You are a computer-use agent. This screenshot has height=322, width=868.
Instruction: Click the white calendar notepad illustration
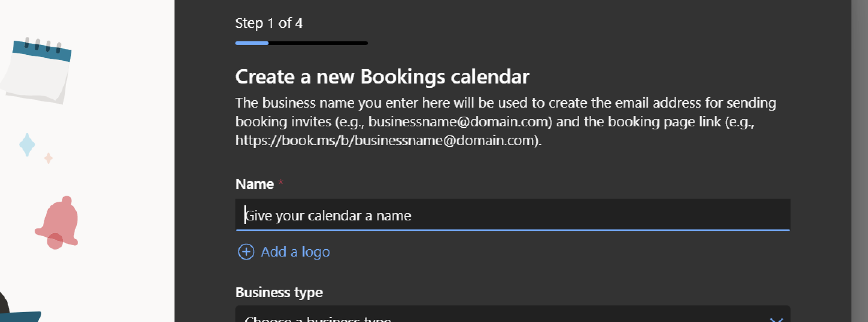pos(36,70)
